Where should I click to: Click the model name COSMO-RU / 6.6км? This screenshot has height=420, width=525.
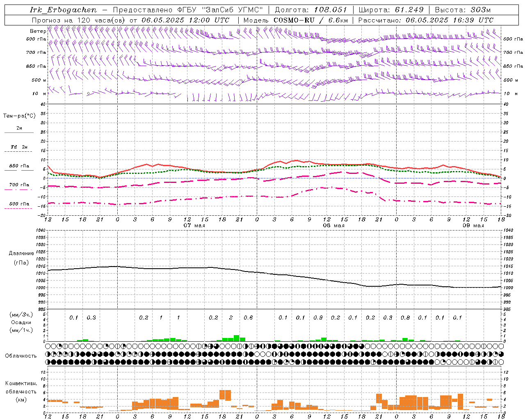pyautogui.click(x=310, y=20)
